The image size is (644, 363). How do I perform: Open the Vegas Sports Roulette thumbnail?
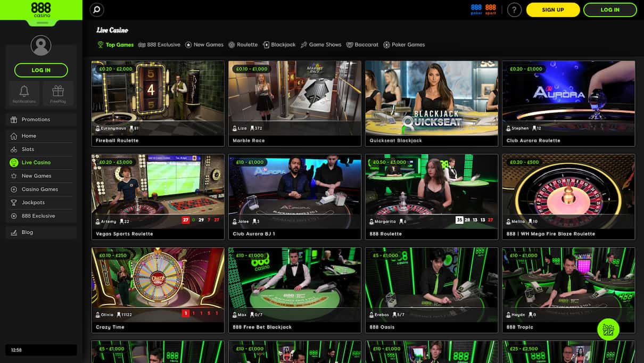tap(158, 197)
